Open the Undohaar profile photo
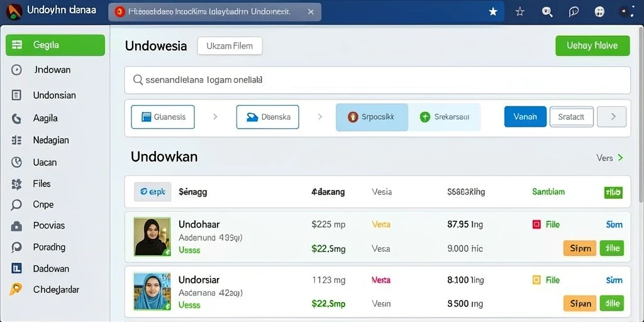Viewport: 644px width, 322px height. pos(152,237)
